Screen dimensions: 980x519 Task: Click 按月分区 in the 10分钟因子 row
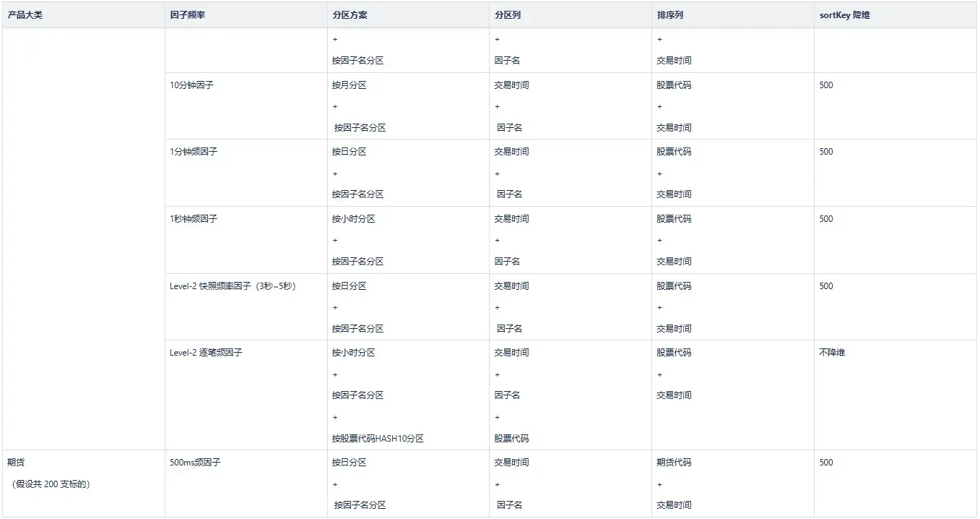[x=350, y=85]
